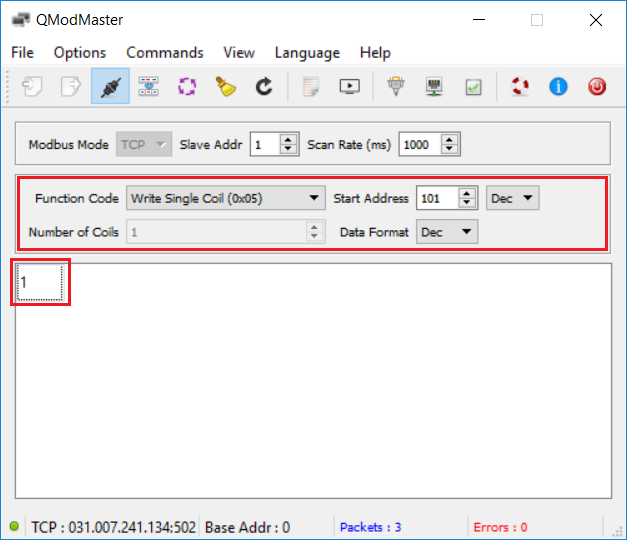Viewport: 627px width, 540px height.
Task: Open the Start Address Dec base dropdown
Action: pos(513,198)
